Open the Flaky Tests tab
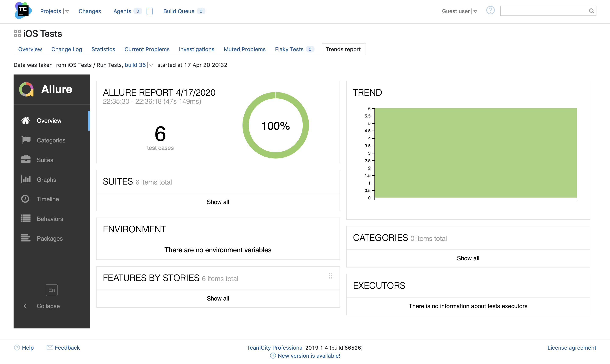610x364 pixels. (289, 49)
